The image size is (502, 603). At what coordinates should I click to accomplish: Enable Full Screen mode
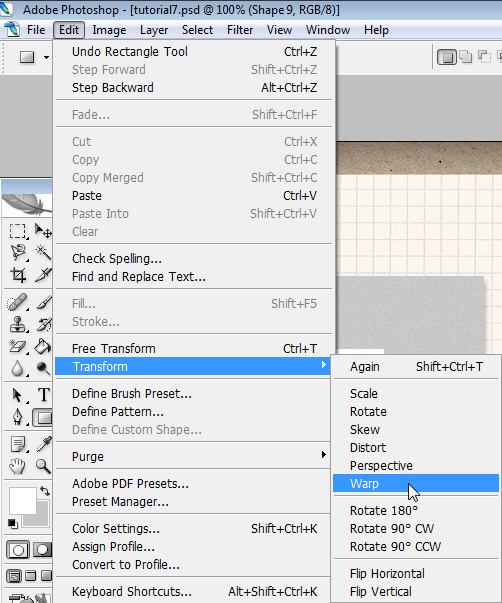[46, 576]
